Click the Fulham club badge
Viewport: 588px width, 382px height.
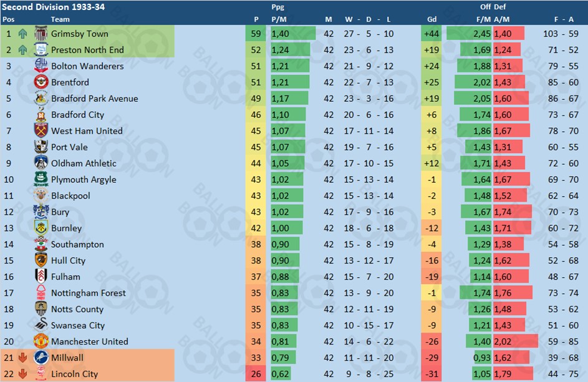[x=41, y=277]
